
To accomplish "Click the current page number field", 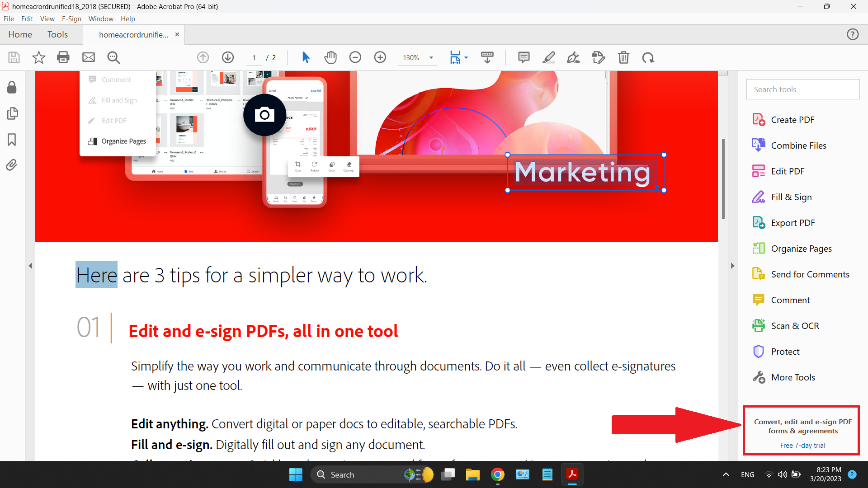I will coord(254,58).
